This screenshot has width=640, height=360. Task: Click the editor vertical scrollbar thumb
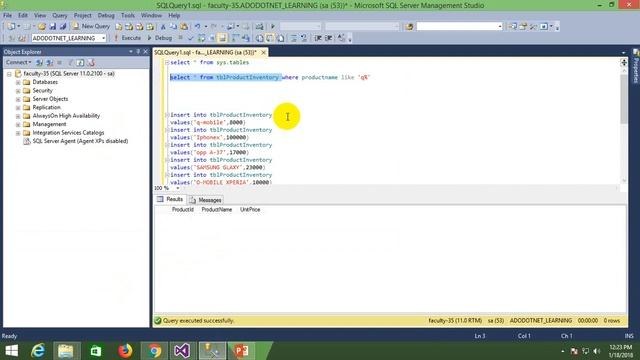pos(624,99)
